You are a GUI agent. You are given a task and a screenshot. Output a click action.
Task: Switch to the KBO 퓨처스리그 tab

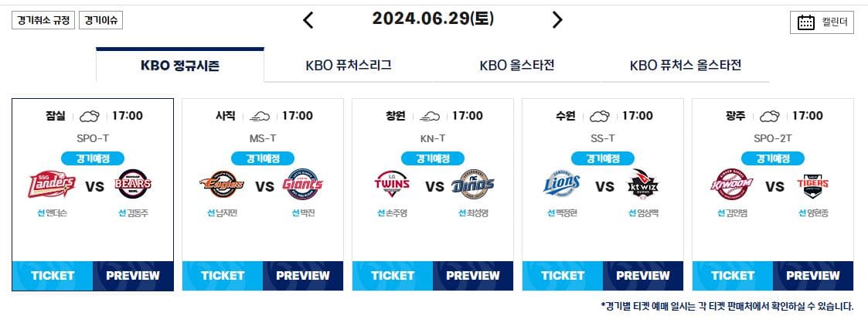click(x=349, y=65)
